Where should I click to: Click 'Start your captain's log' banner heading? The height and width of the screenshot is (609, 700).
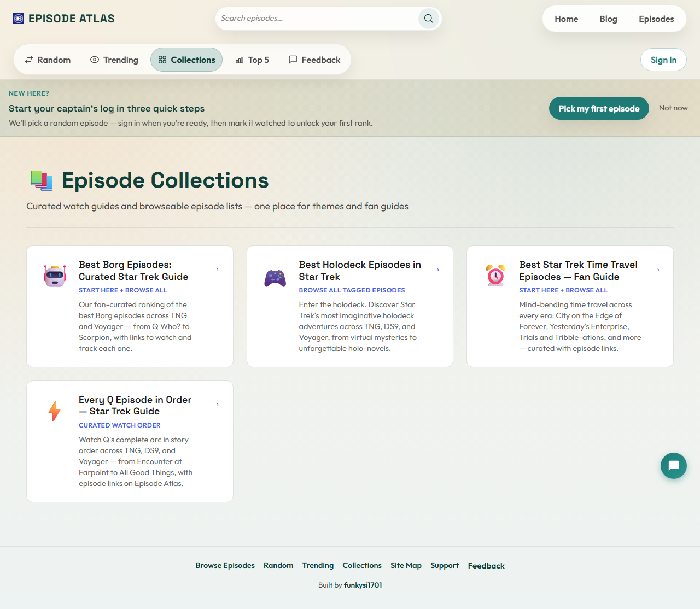(x=107, y=108)
